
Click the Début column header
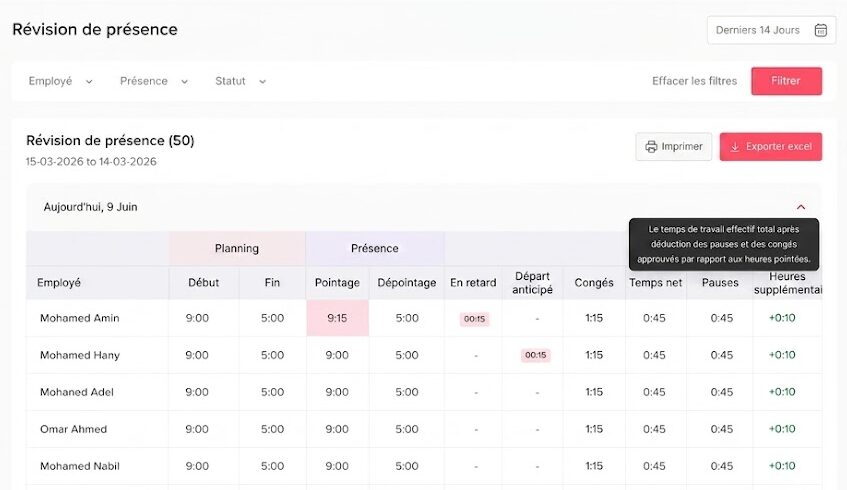coord(204,283)
